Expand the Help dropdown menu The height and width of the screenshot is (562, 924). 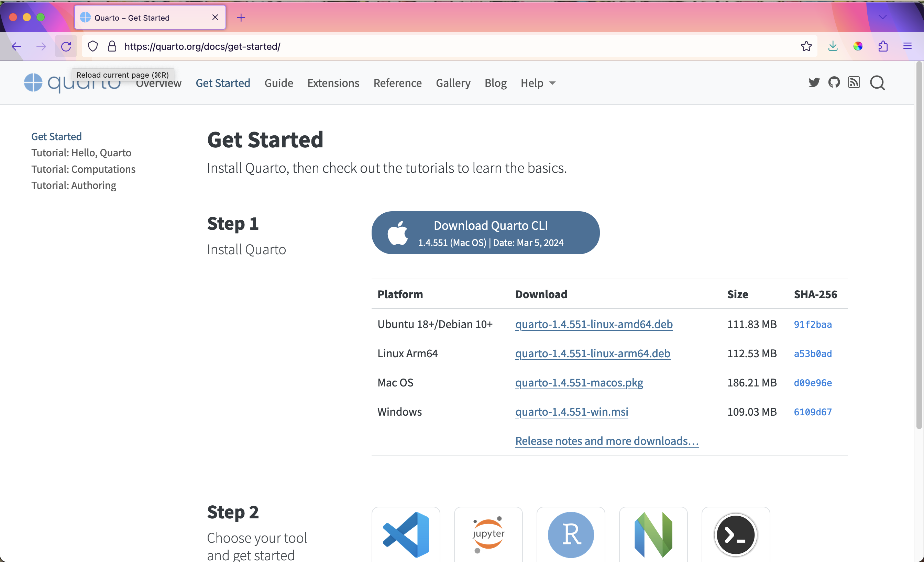pyautogui.click(x=538, y=83)
